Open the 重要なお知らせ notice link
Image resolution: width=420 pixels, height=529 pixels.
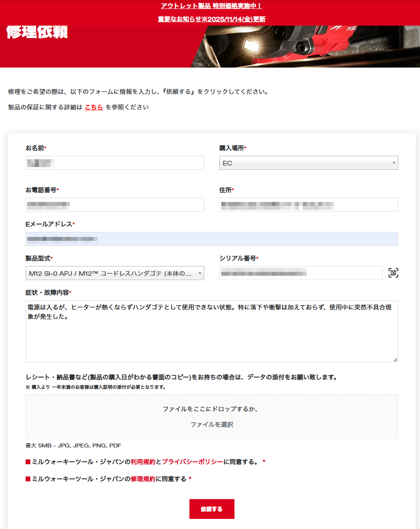(212, 19)
